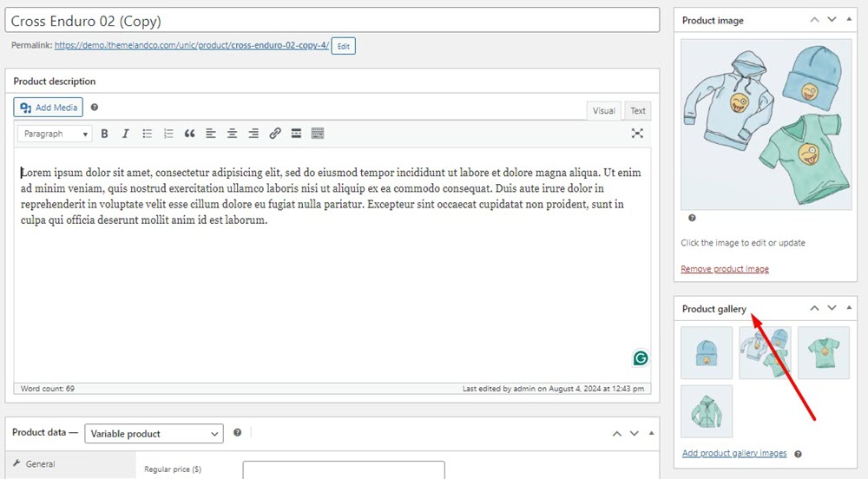Align text left

tap(211, 134)
